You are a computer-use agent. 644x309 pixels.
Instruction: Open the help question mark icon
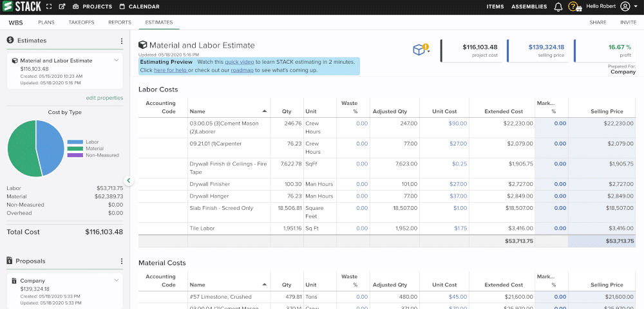(x=572, y=7)
